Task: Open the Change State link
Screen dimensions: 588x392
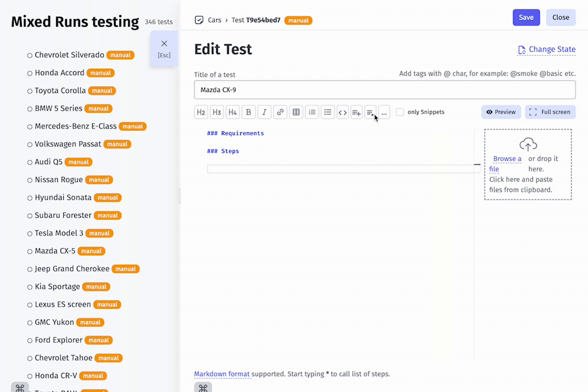Action: 547,50
